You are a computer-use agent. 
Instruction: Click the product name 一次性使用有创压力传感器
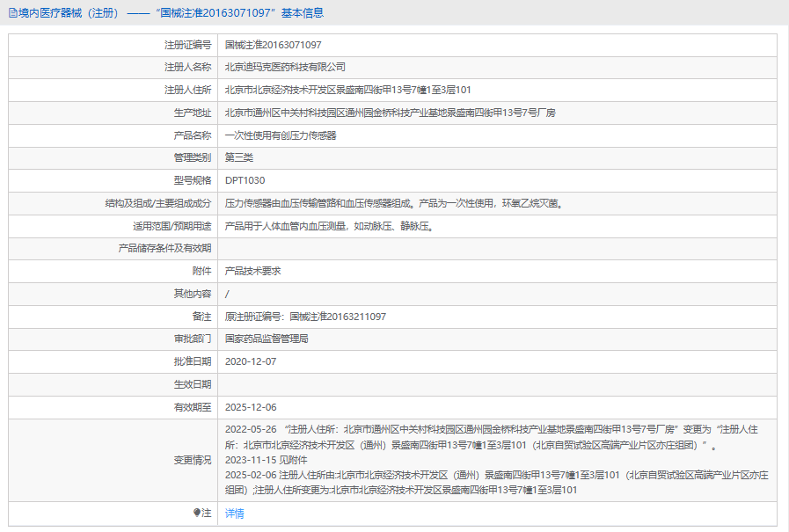281,135
